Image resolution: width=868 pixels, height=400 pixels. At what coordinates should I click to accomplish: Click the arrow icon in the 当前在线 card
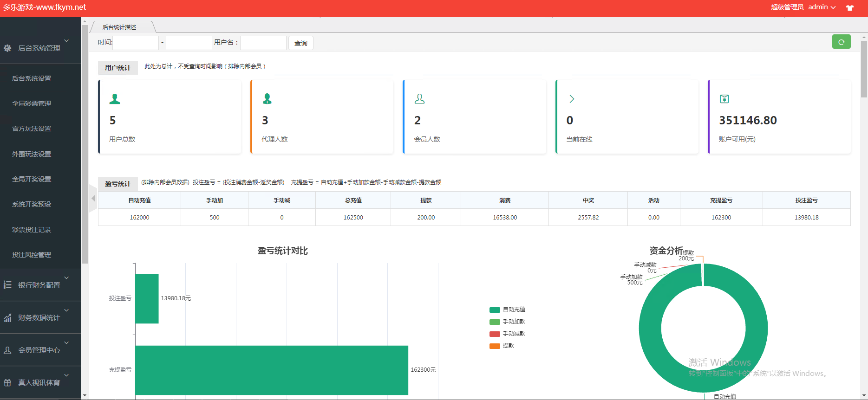(572, 99)
